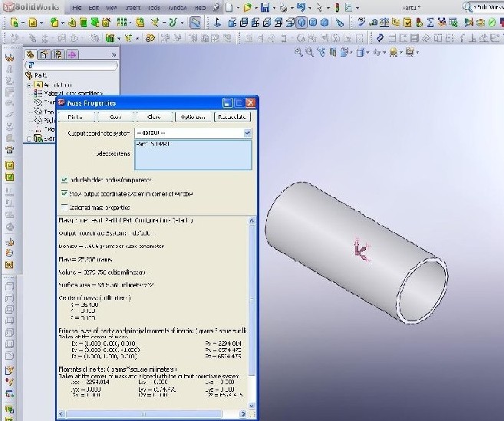Select the PropertyManager tab icon

(44, 54)
